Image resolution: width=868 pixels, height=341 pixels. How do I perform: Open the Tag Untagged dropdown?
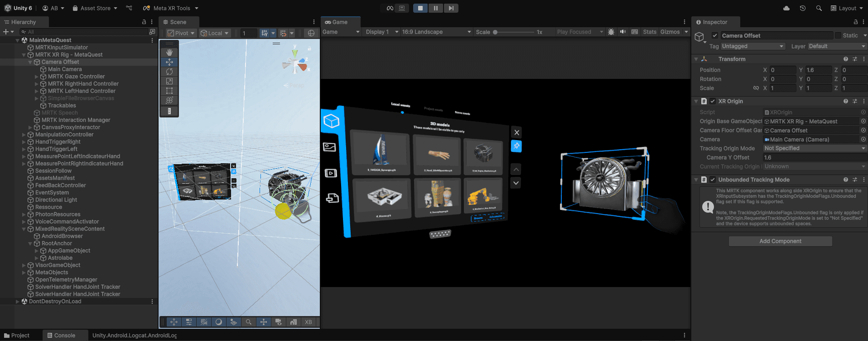click(752, 46)
